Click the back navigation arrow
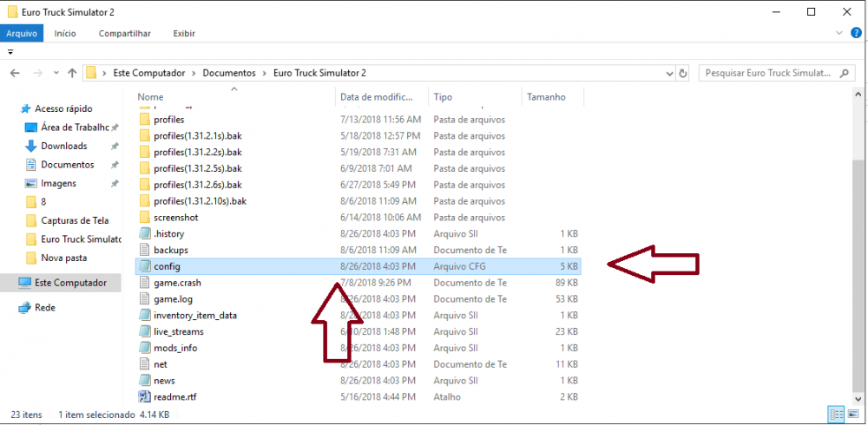The width and height of the screenshot is (868, 425). [15, 73]
